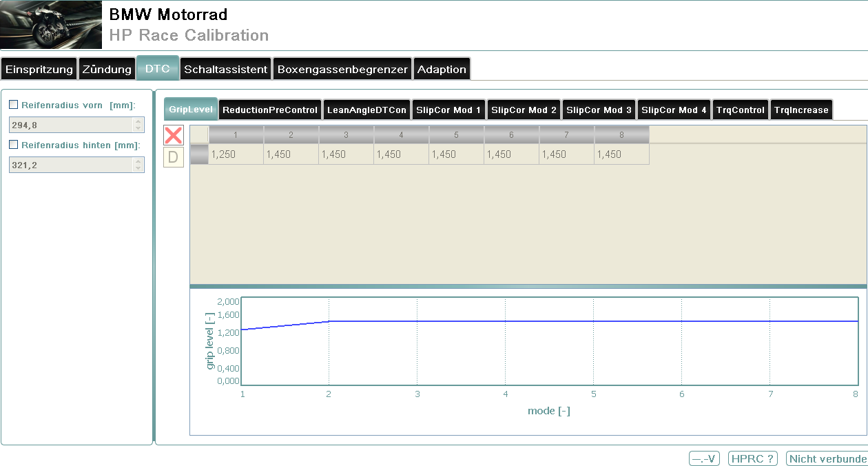Click the row header selector in table
868x466 pixels.
(199, 154)
